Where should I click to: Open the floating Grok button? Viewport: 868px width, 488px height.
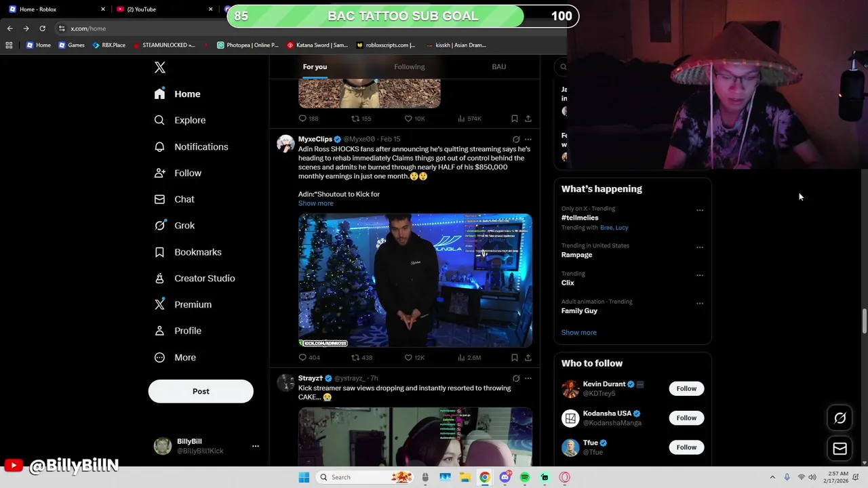[840, 418]
